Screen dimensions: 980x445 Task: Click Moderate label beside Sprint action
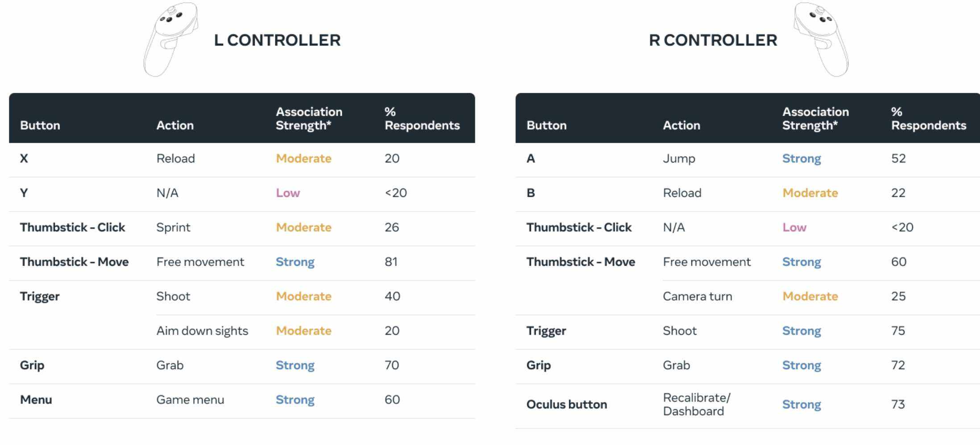coord(303,227)
